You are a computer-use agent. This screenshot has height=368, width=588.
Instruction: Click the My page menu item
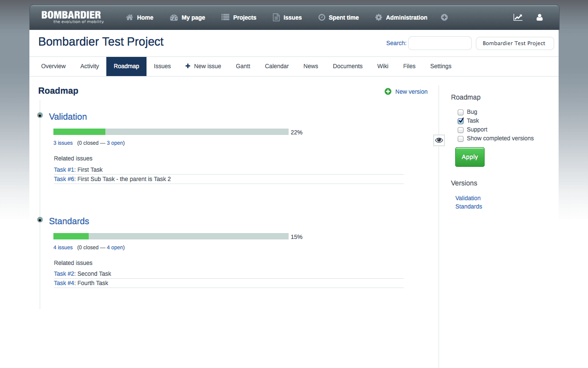pyautogui.click(x=188, y=17)
